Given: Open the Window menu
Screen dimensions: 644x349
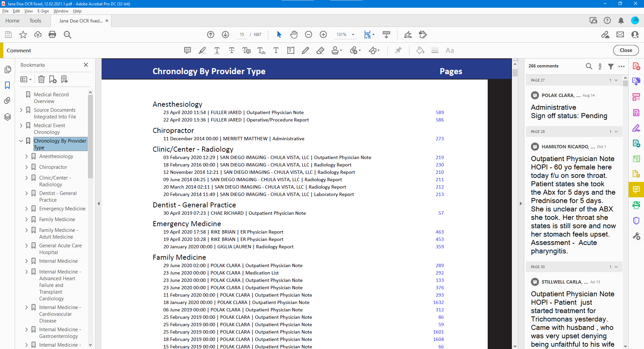Looking at the screenshot, I should [61, 11].
